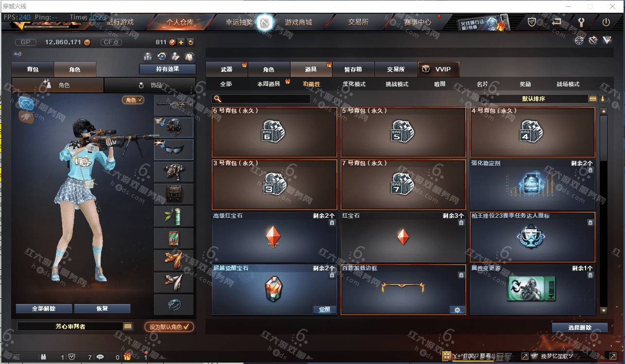
Task: Click the item list vertical scrollbar
Action: tap(604, 210)
